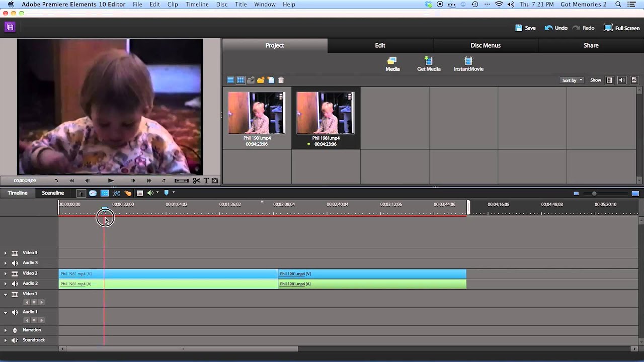Expand the Video 3 track
This screenshot has width=644, height=362.
click(x=6, y=253)
